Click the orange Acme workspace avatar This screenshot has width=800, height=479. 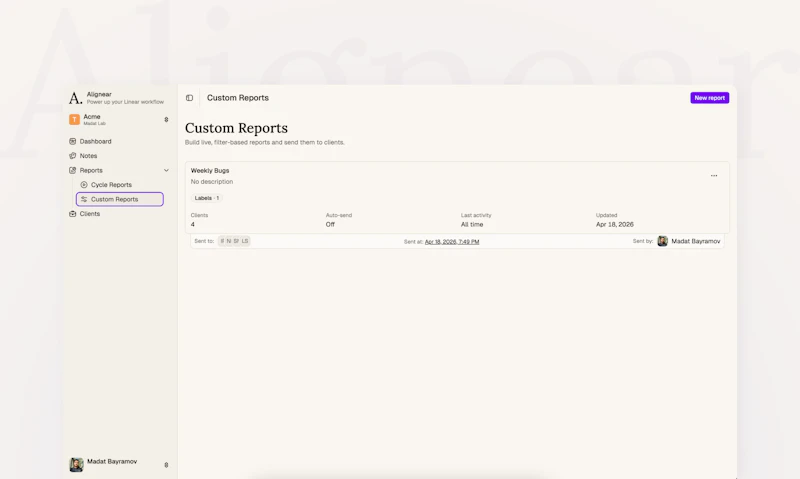[74, 119]
